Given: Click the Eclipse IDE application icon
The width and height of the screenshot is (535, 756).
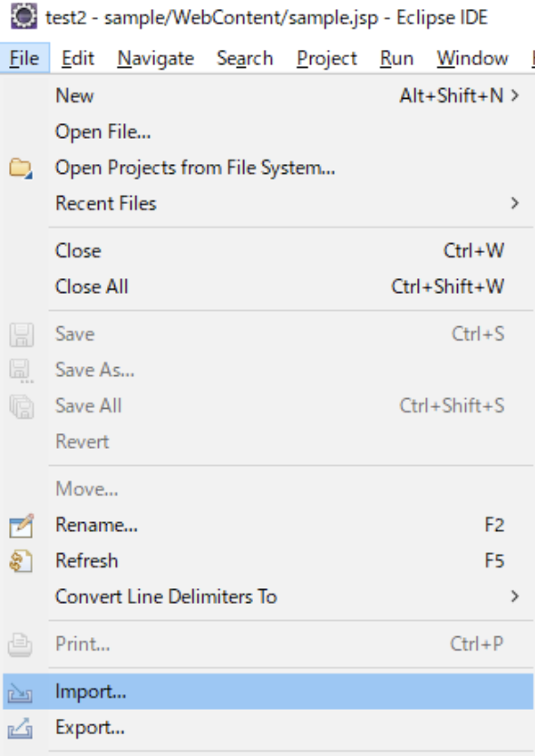Looking at the screenshot, I should (24, 16).
